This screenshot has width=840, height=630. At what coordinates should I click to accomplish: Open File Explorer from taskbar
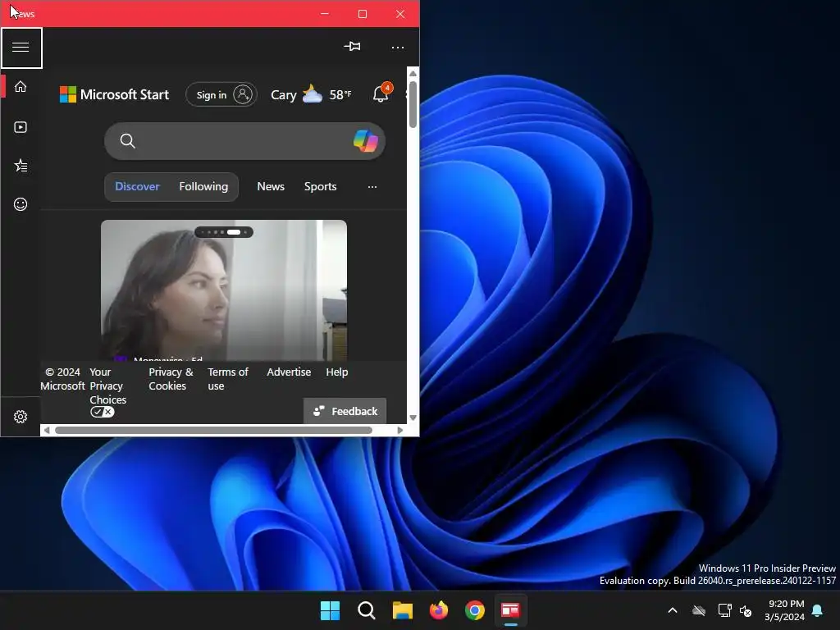point(402,610)
